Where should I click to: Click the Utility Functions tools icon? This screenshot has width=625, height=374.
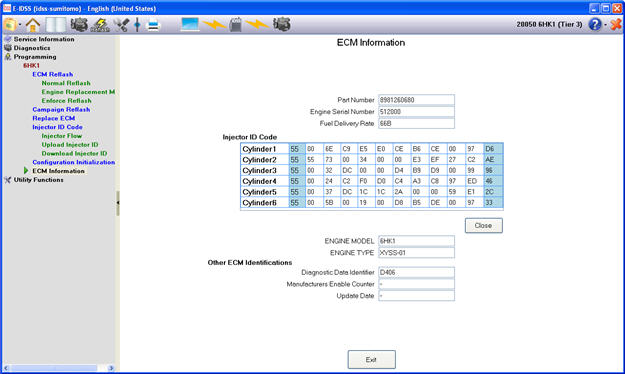click(x=8, y=179)
